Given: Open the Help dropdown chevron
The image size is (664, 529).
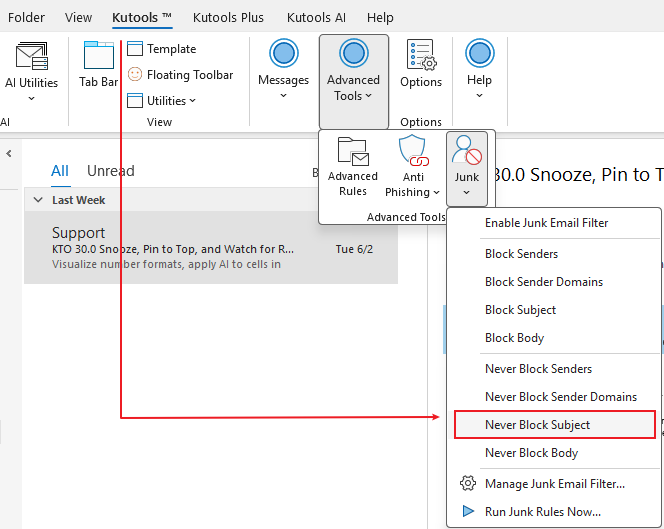Looking at the screenshot, I should pyautogui.click(x=479, y=96).
